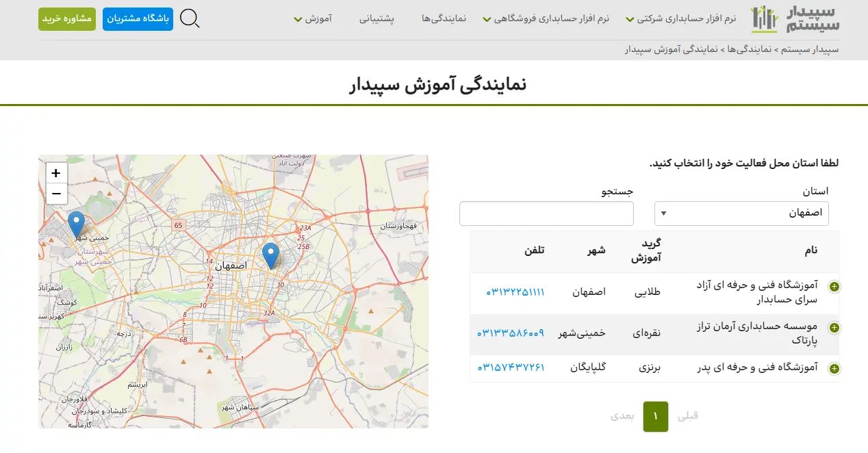Go to نمایندگی‌ها menu item
This screenshot has width=868, height=453.
pos(444,18)
